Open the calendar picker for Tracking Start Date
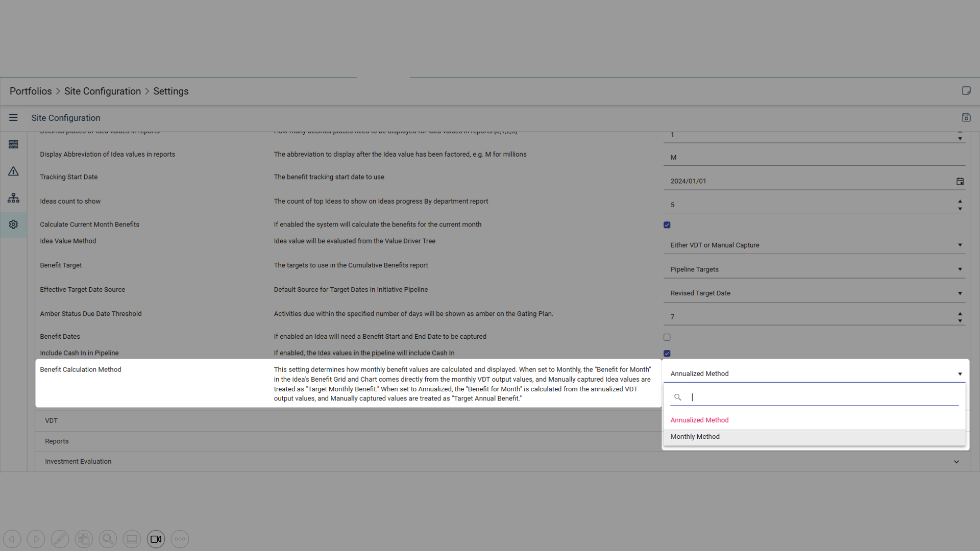The height and width of the screenshot is (551, 980). pyautogui.click(x=960, y=182)
